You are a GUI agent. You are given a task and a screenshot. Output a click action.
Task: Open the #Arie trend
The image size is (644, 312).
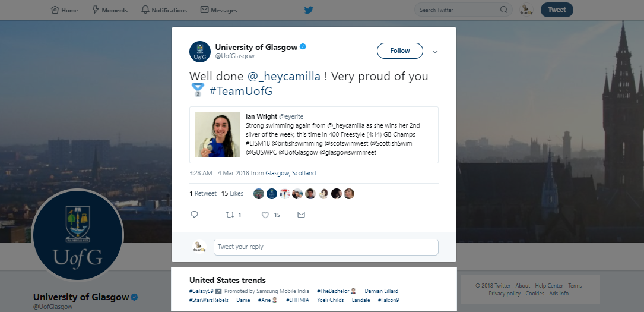(x=265, y=300)
